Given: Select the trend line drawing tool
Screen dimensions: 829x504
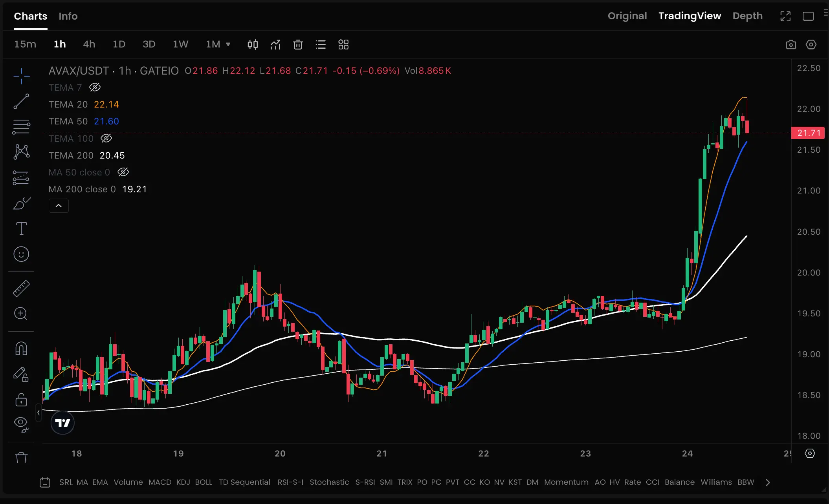Looking at the screenshot, I should pos(21,101).
